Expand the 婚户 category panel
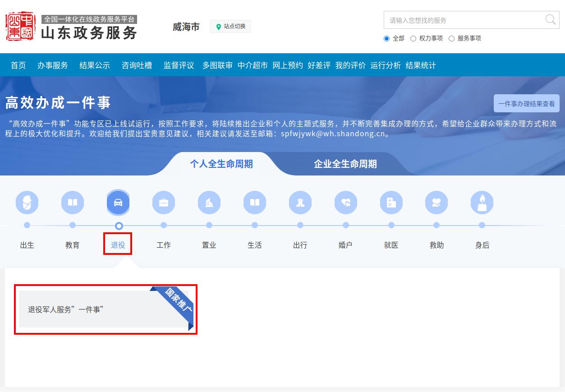The height and width of the screenshot is (392, 565). (345, 202)
